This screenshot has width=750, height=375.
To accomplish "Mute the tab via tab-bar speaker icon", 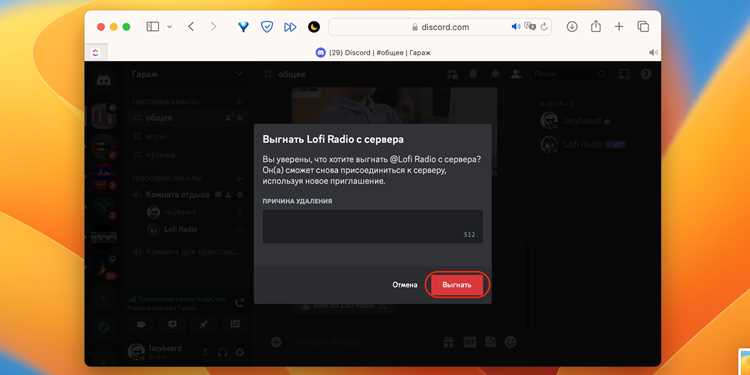I will pyautogui.click(x=653, y=53).
